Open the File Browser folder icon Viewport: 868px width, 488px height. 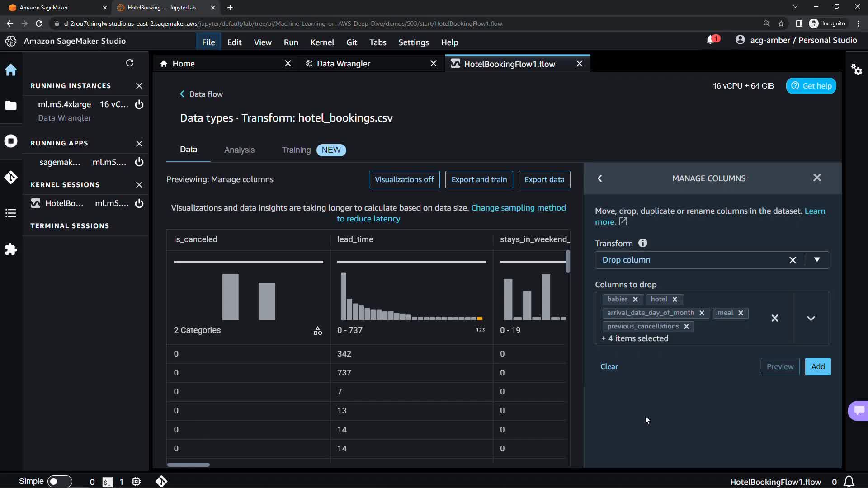pos(11,106)
